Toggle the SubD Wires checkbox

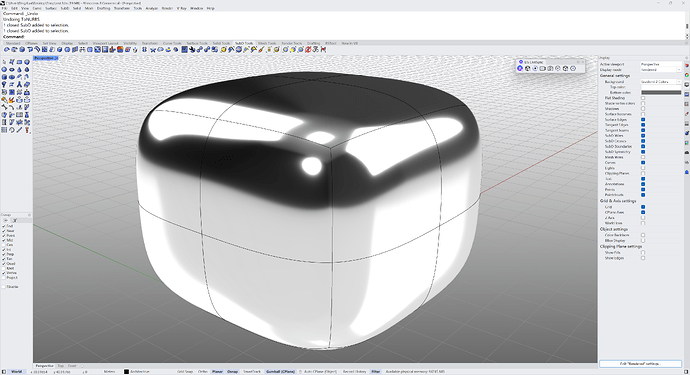click(x=643, y=136)
